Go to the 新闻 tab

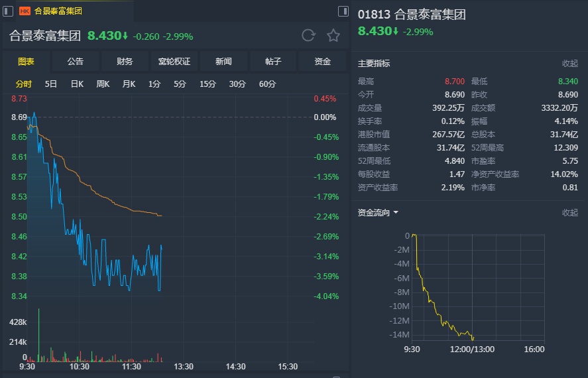[x=223, y=62]
